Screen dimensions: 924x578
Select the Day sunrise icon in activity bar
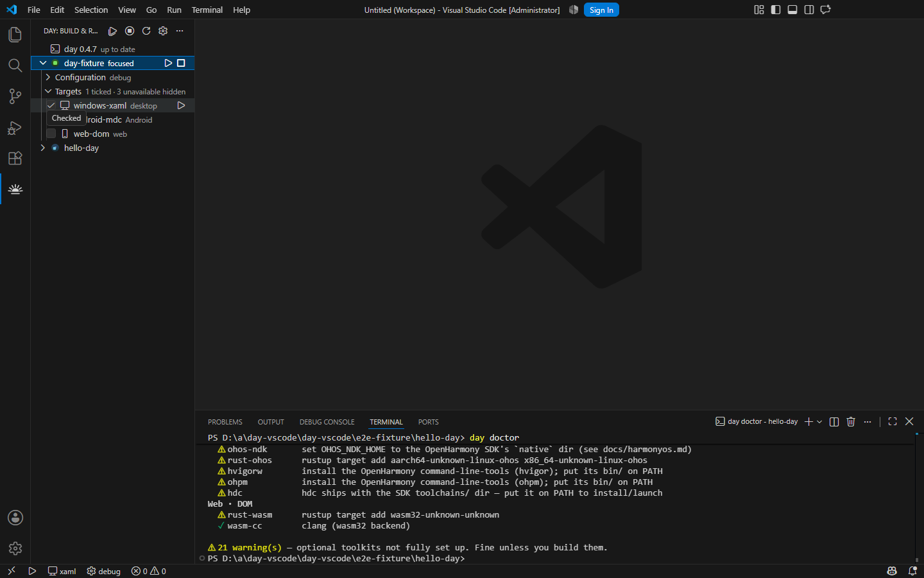coord(15,189)
